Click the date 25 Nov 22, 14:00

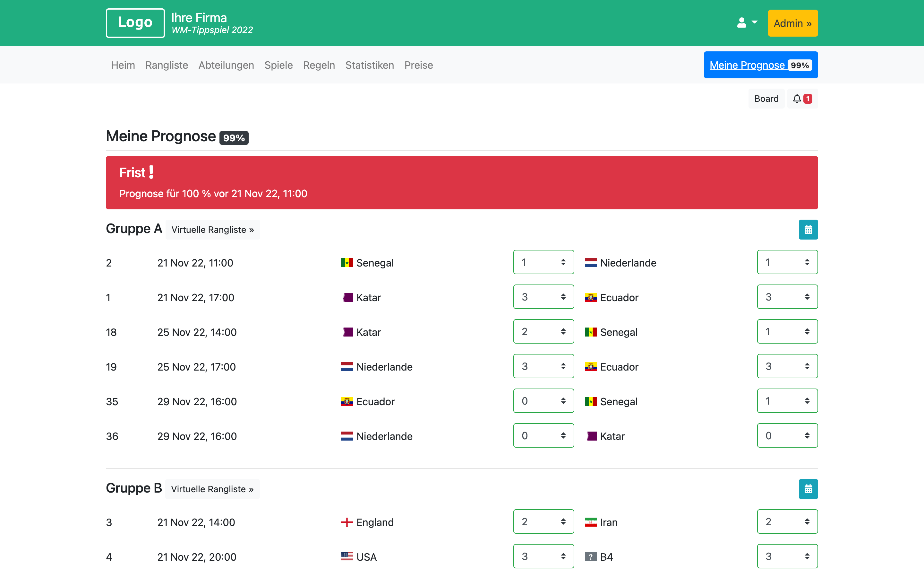coord(197,332)
